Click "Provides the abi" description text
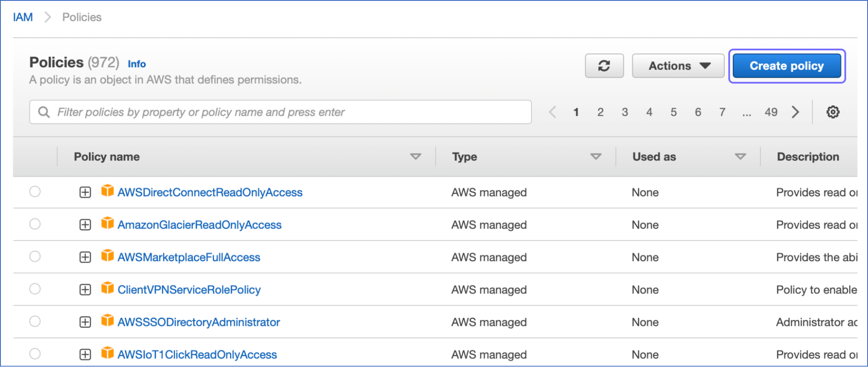Image resolution: width=868 pixels, height=367 pixels. pos(817,257)
